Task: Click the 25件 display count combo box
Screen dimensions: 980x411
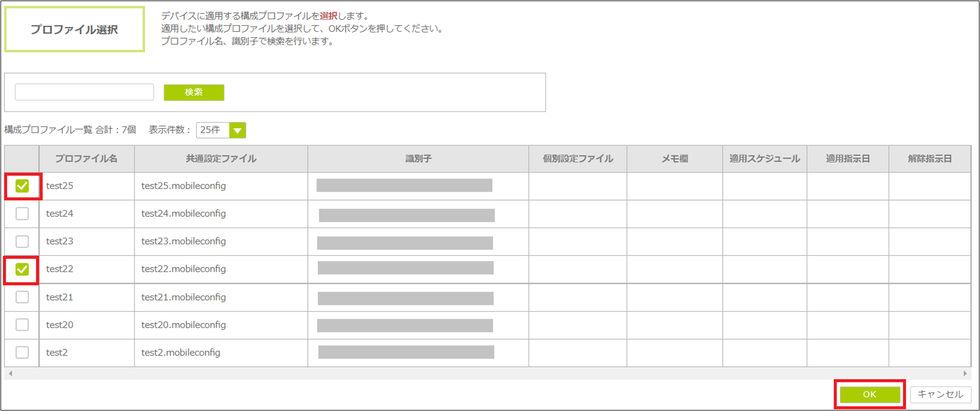Action: coord(212,130)
